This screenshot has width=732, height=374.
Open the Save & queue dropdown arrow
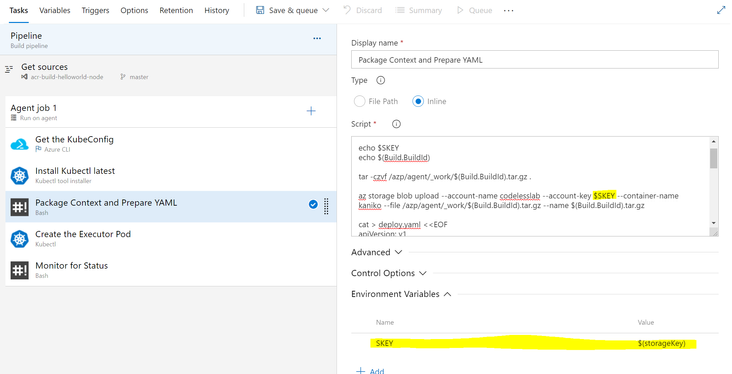[x=326, y=10]
